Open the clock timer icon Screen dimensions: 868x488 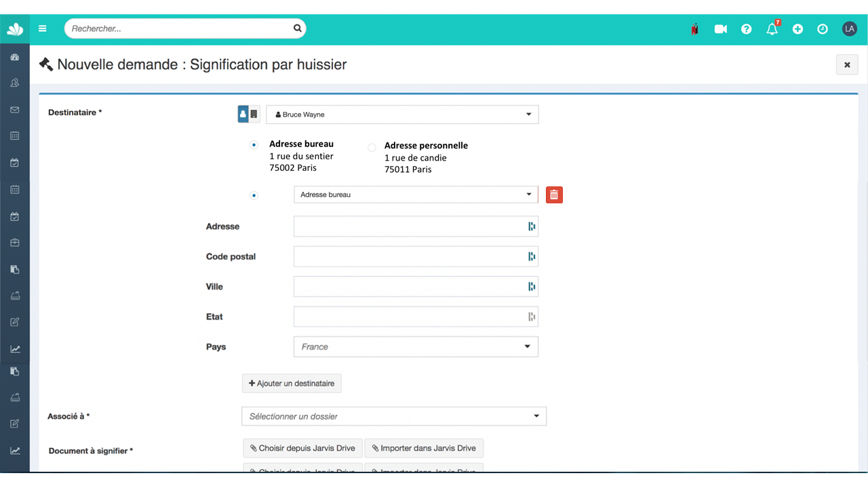[x=823, y=29]
